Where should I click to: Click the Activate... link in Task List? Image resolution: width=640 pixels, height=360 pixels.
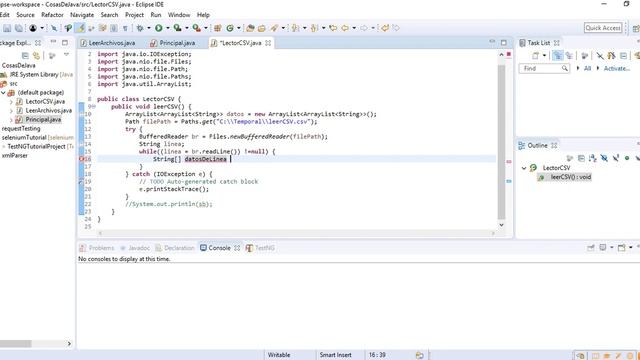[616, 68]
